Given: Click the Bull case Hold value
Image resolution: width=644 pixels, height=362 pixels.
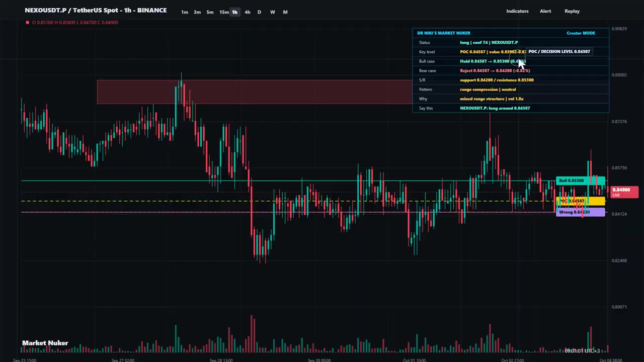Looking at the screenshot, I should coord(493,61).
